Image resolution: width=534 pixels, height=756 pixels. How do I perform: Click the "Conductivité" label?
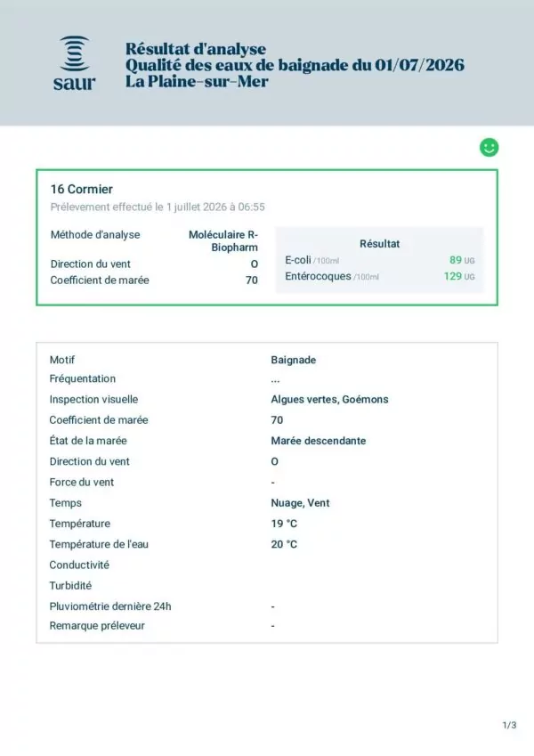79,565
